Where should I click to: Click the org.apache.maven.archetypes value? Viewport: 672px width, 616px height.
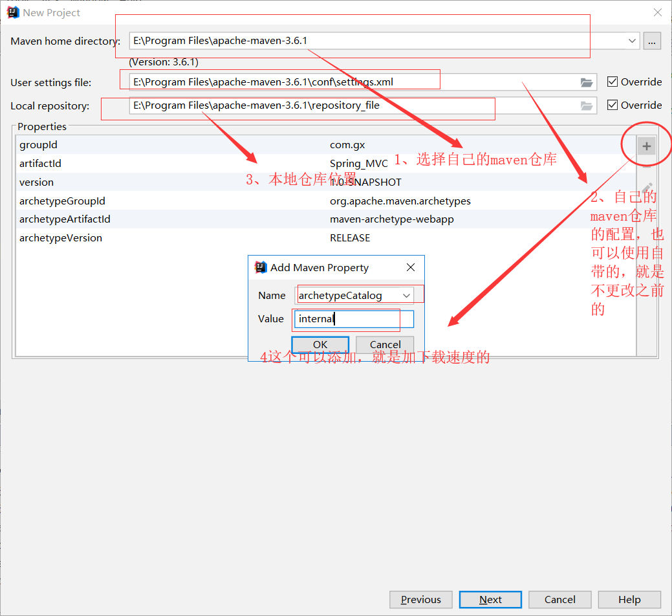[400, 201]
